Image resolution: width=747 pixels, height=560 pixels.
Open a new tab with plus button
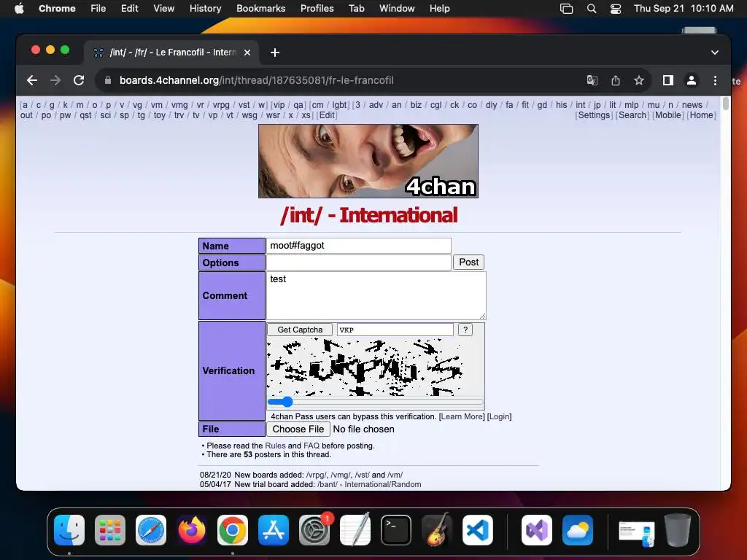(x=275, y=52)
